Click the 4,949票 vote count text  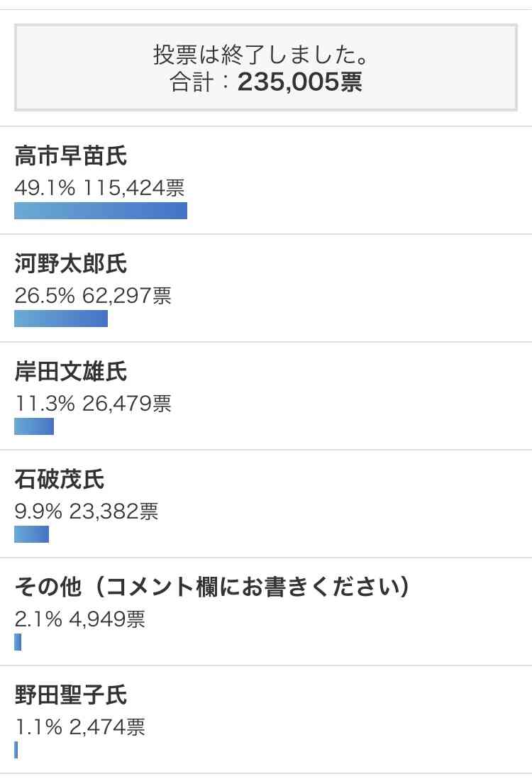[x=107, y=619]
